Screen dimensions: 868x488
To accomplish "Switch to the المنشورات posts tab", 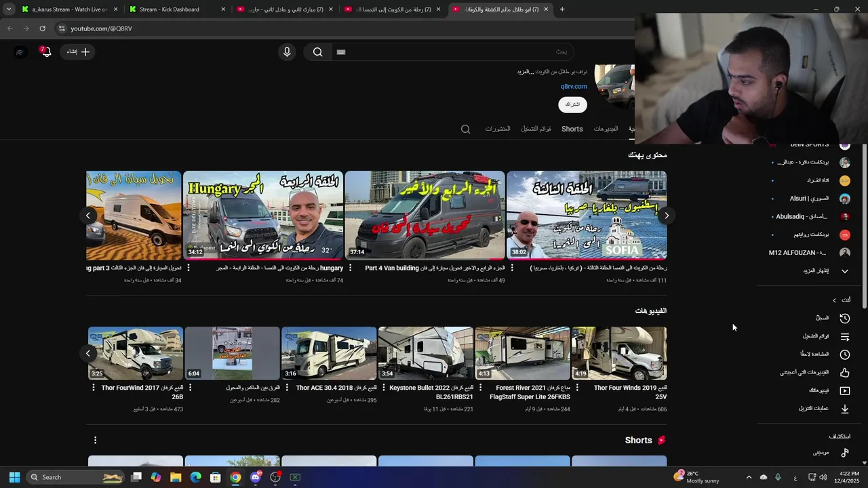I will pos(498,129).
